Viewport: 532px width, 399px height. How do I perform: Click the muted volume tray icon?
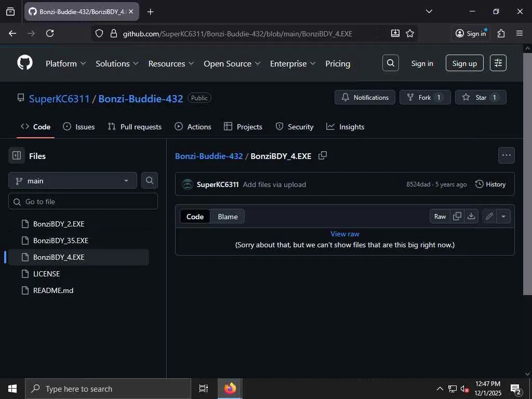tap(464, 389)
